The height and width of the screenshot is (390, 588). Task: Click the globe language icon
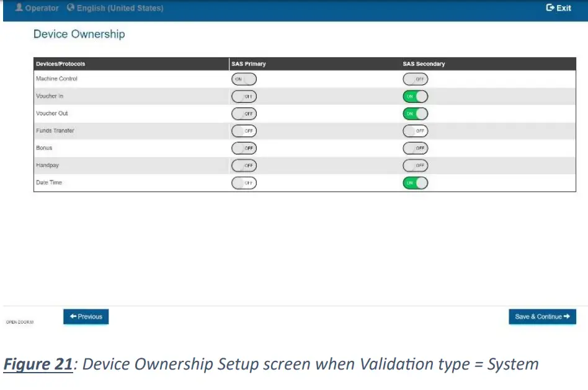tap(70, 8)
